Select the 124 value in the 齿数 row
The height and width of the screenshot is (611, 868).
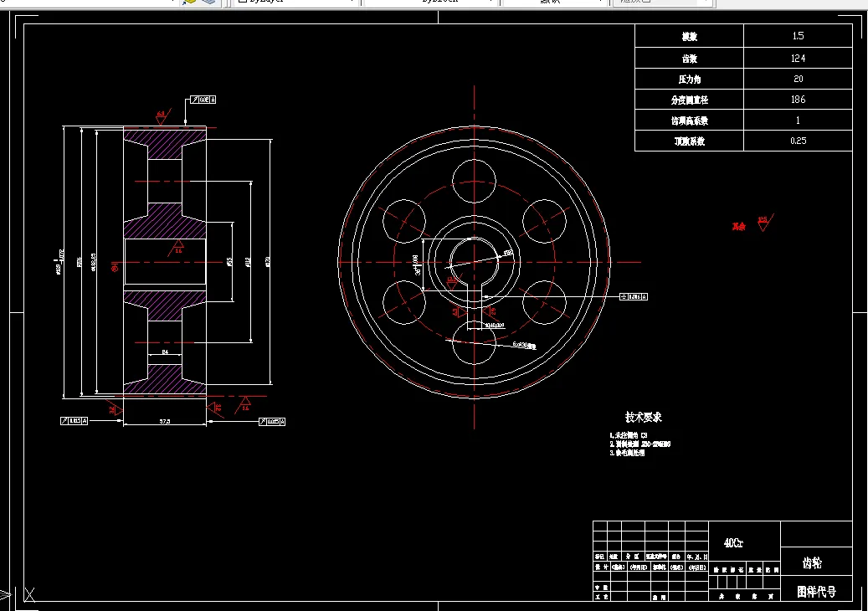click(x=798, y=58)
